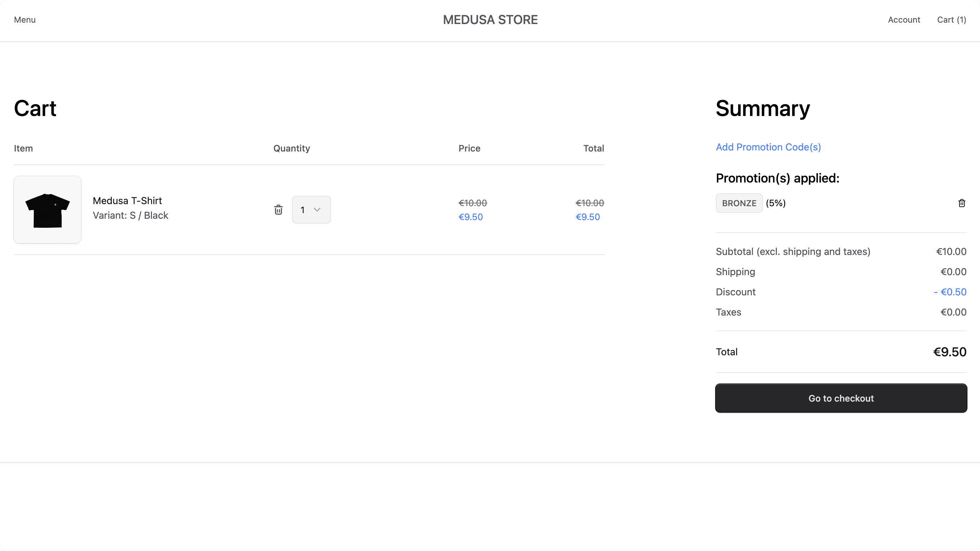
Task: Expand Add Promotion Code(s) link
Action: (768, 147)
